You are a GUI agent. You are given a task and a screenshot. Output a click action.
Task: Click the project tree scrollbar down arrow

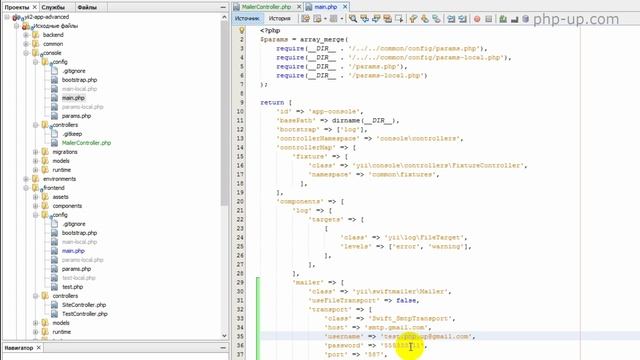pyautogui.click(x=224, y=336)
